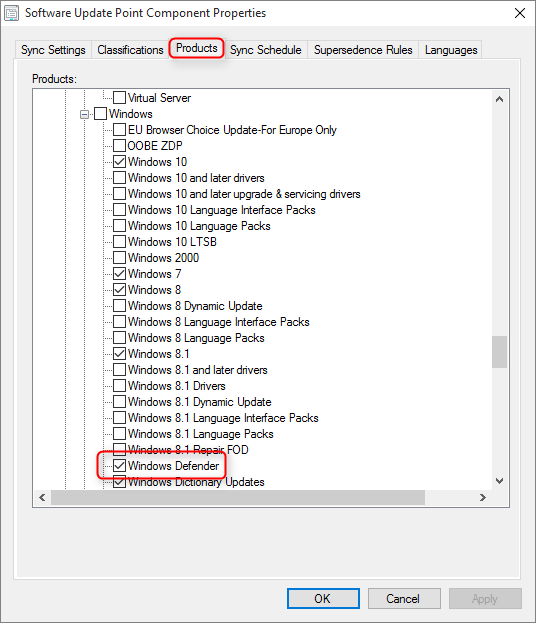Select the 'Windows 10 LTSB' label text
The height and width of the screenshot is (623, 536).
click(172, 242)
